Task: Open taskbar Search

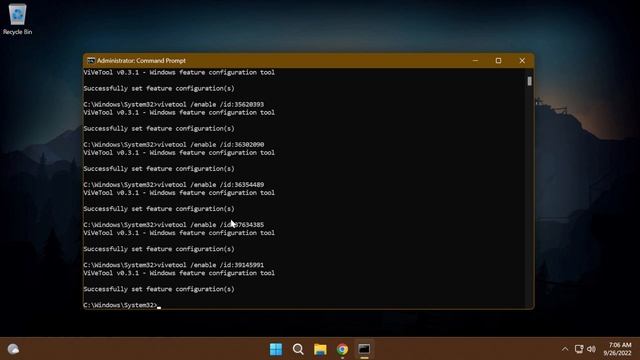Action: point(298,349)
